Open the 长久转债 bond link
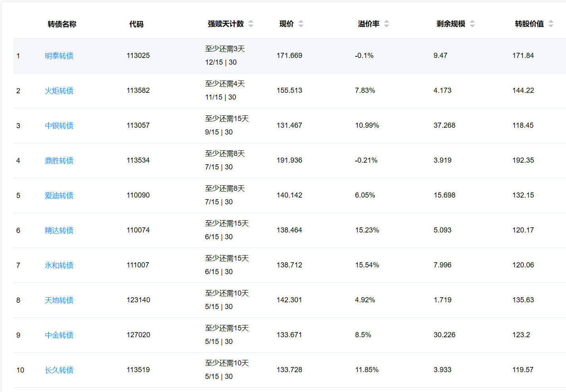 (59, 370)
